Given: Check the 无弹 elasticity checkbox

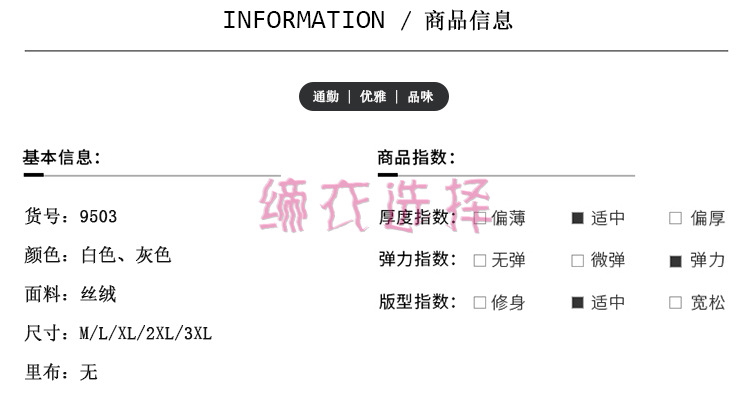Looking at the screenshot, I should click(x=480, y=260).
